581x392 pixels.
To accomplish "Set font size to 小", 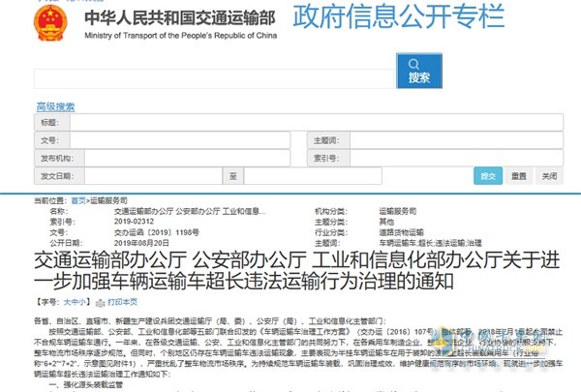I will (x=81, y=302).
